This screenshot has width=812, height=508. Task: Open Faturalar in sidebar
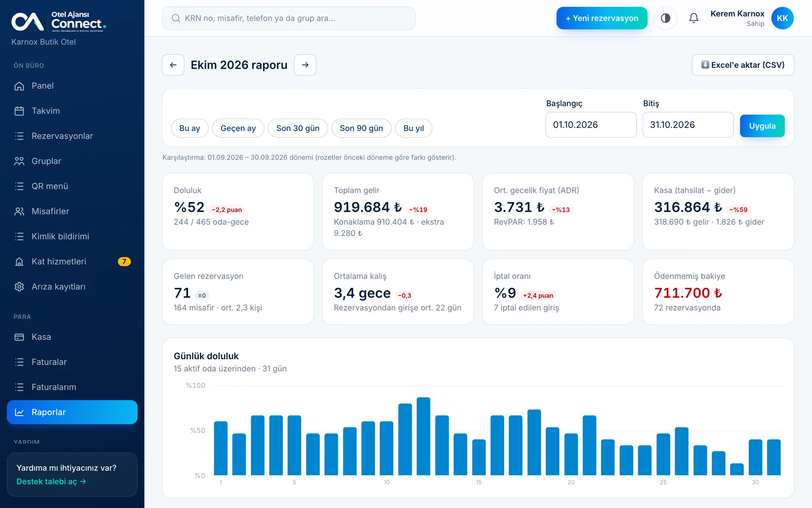click(x=72, y=362)
